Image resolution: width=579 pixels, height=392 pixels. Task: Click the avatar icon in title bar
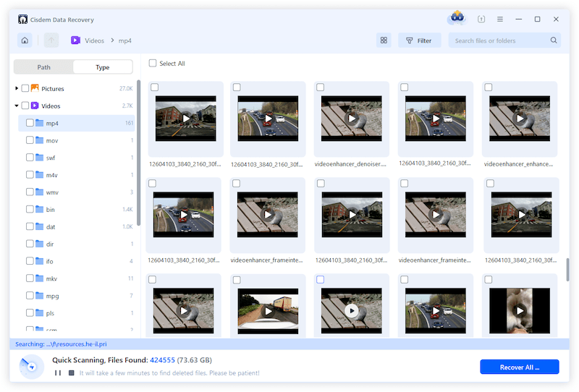[457, 17]
